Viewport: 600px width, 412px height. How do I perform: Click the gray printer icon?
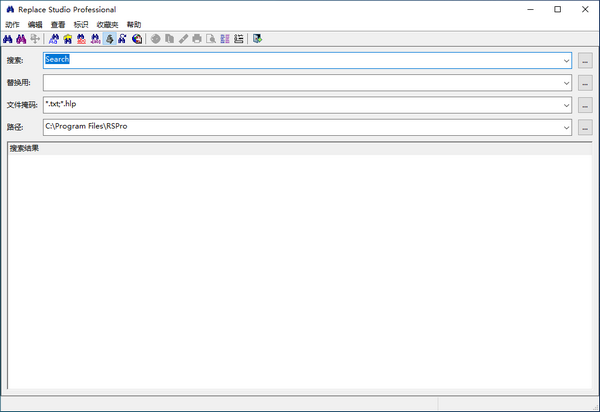197,39
